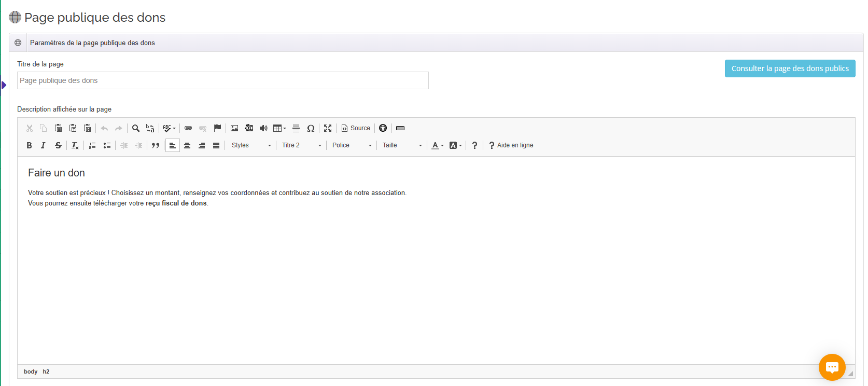This screenshot has width=868, height=386.
Task: Insert a horizontal line
Action: click(x=296, y=128)
